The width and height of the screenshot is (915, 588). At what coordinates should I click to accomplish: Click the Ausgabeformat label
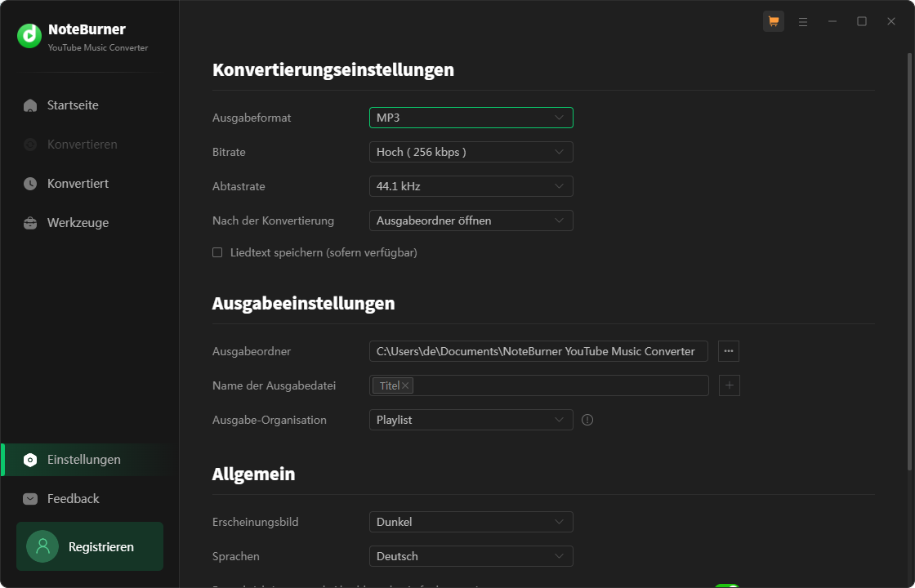coord(252,118)
